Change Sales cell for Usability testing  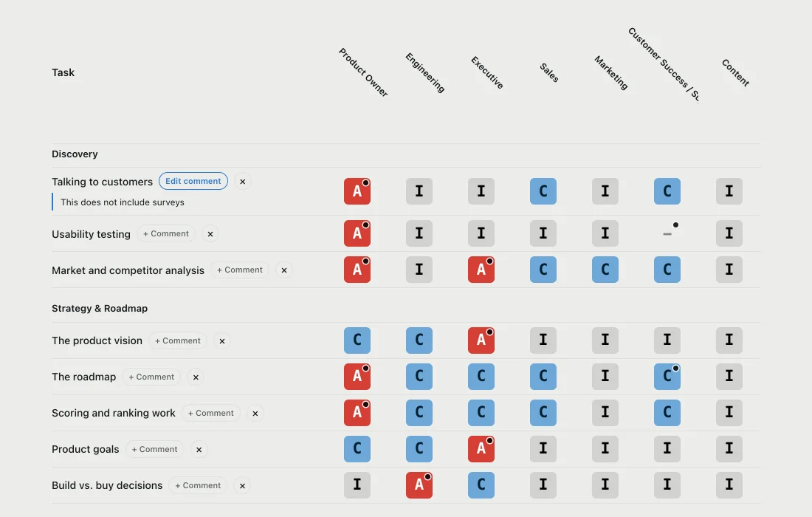[x=543, y=233]
